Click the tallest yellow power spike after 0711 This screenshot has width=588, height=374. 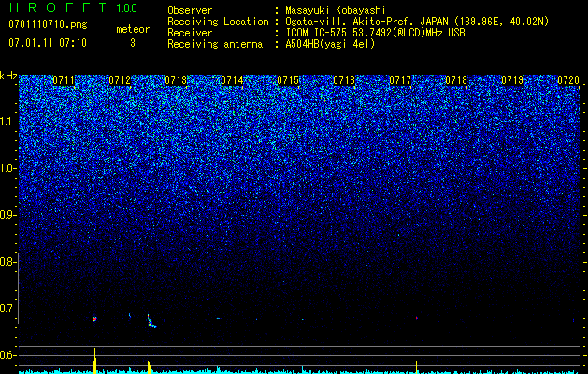point(94,361)
